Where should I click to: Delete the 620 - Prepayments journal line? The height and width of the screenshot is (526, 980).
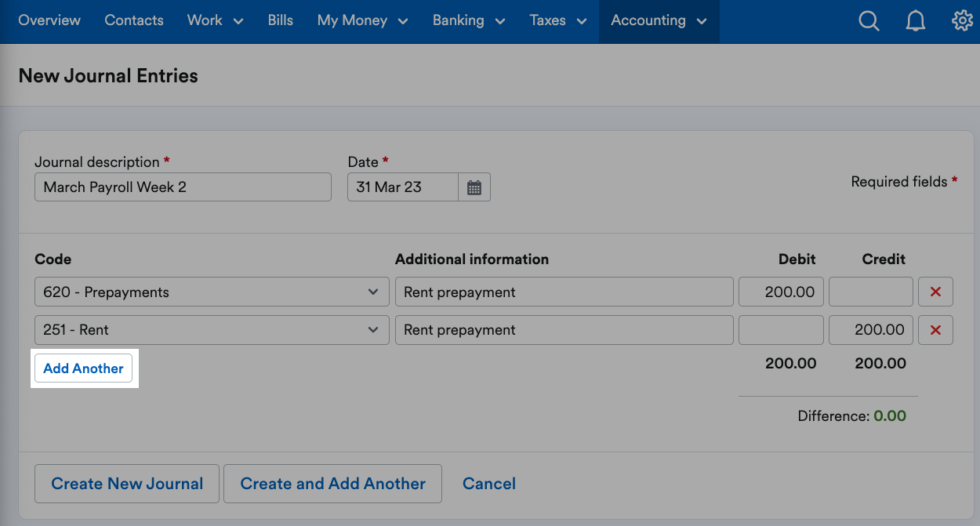pyautogui.click(x=935, y=292)
